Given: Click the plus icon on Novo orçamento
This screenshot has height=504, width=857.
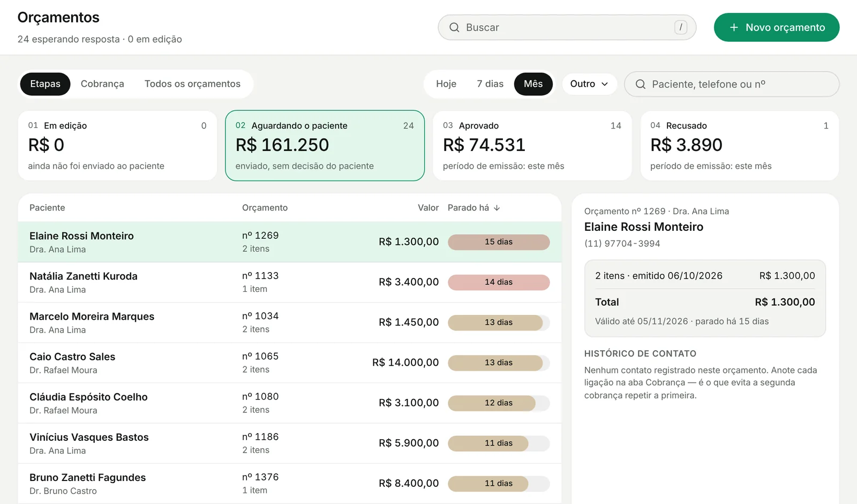Looking at the screenshot, I should 734,27.
